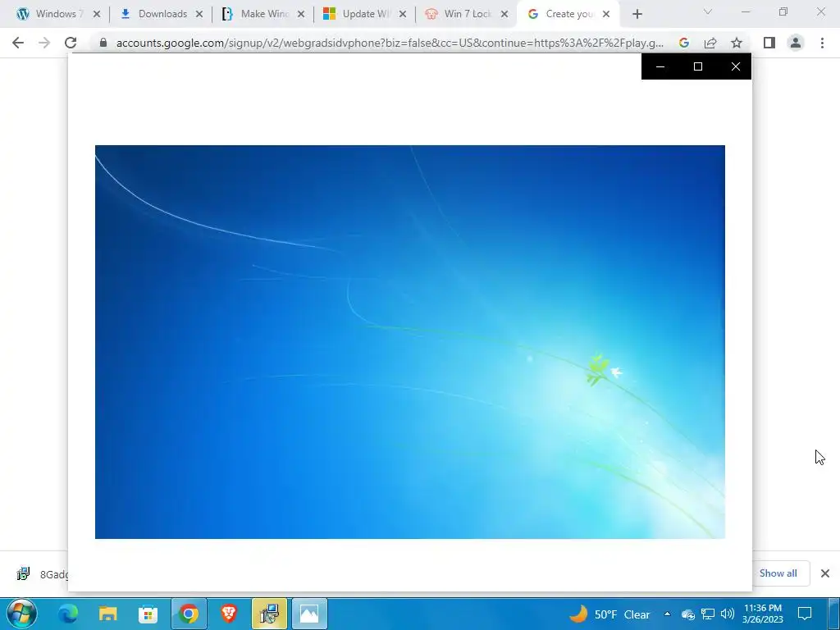
Task: View site security lock info
Action: 103,43
